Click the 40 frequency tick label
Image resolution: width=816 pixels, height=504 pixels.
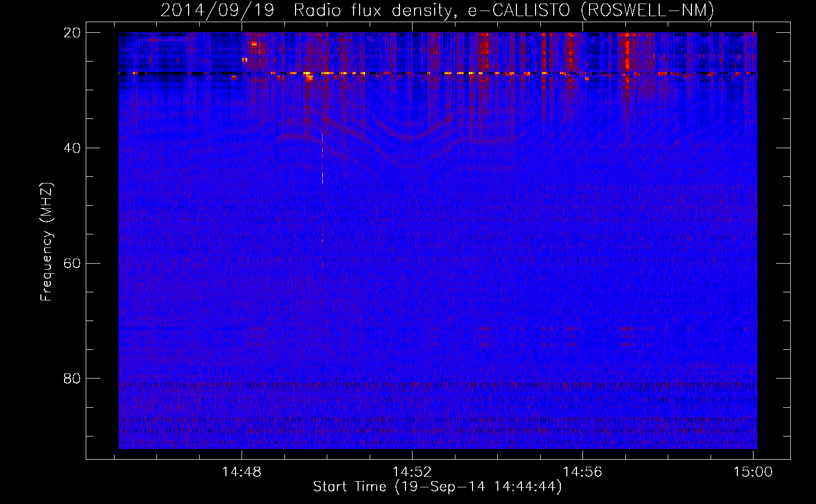[72, 148]
